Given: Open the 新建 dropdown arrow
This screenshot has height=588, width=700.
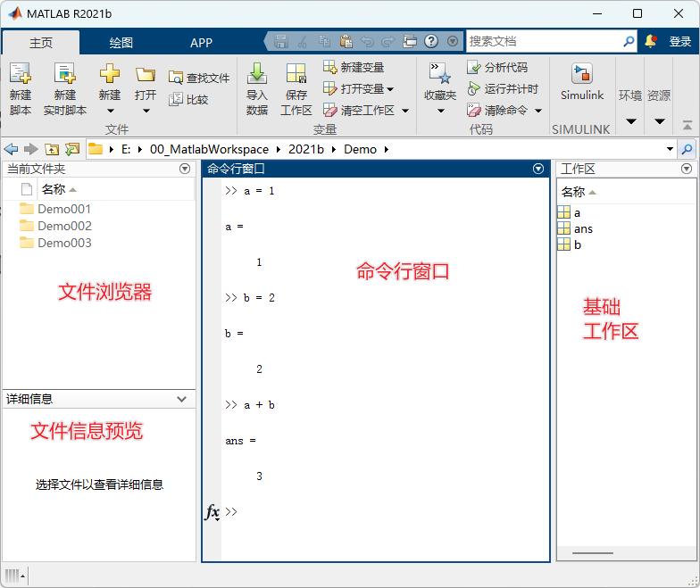Looking at the screenshot, I should [x=111, y=111].
